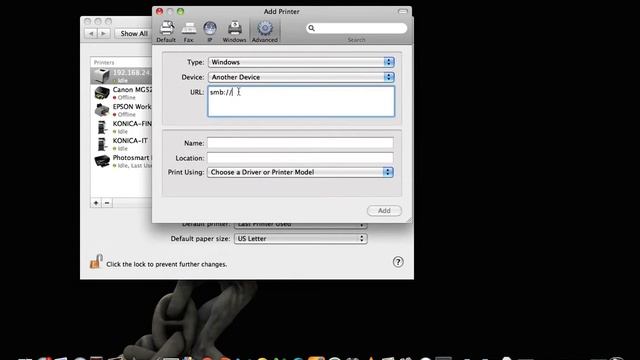Select the Advanced gear toolbar icon
640x360 pixels.
pyautogui.click(x=264, y=31)
